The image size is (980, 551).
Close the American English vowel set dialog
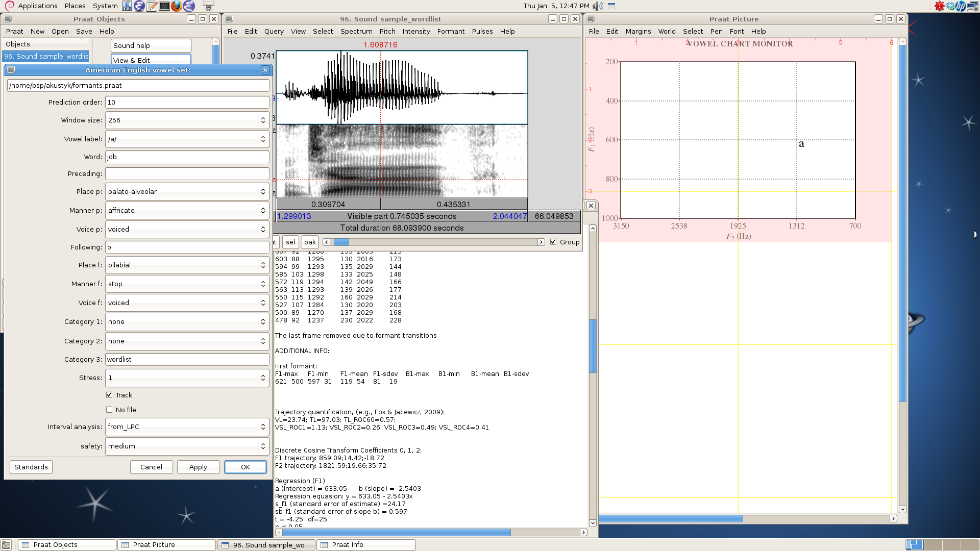265,70
